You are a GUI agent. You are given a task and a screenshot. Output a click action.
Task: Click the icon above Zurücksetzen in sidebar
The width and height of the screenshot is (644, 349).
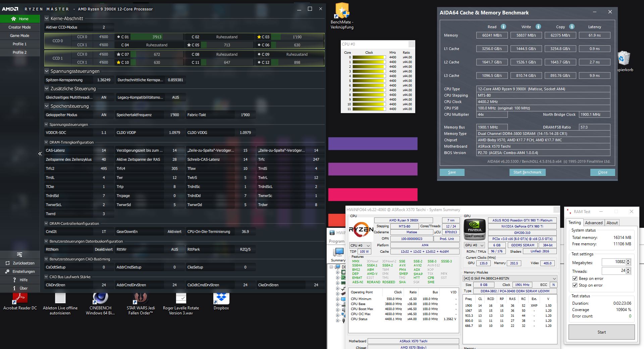coord(19,255)
